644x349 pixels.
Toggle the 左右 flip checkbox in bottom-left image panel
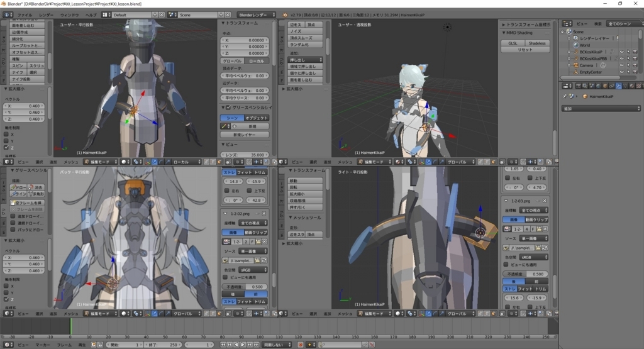click(226, 191)
